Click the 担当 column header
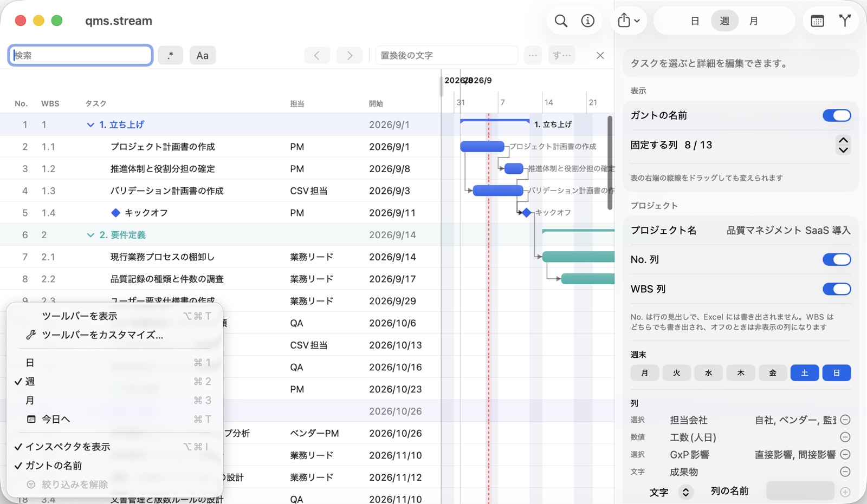This screenshot has height=504, width=867. tap(297, 103)
